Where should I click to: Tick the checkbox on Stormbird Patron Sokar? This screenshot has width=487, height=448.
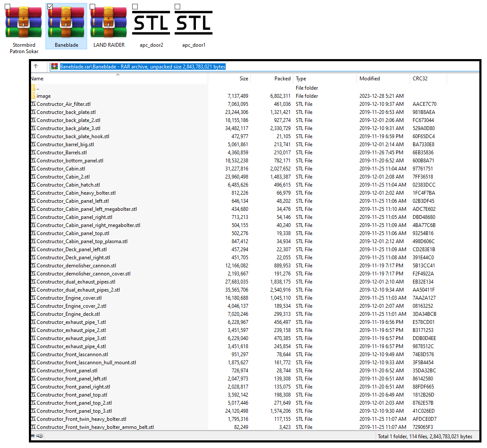tap(8, 6)
